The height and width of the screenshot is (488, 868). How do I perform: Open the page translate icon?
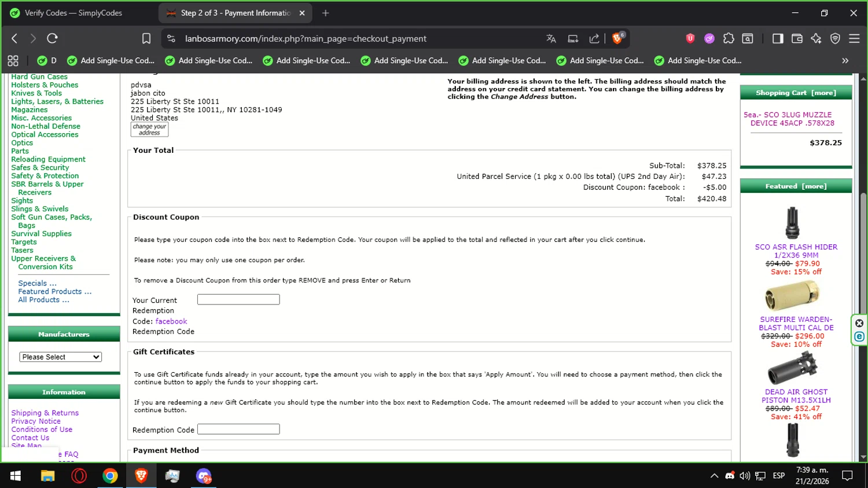(x=551, y=38)
